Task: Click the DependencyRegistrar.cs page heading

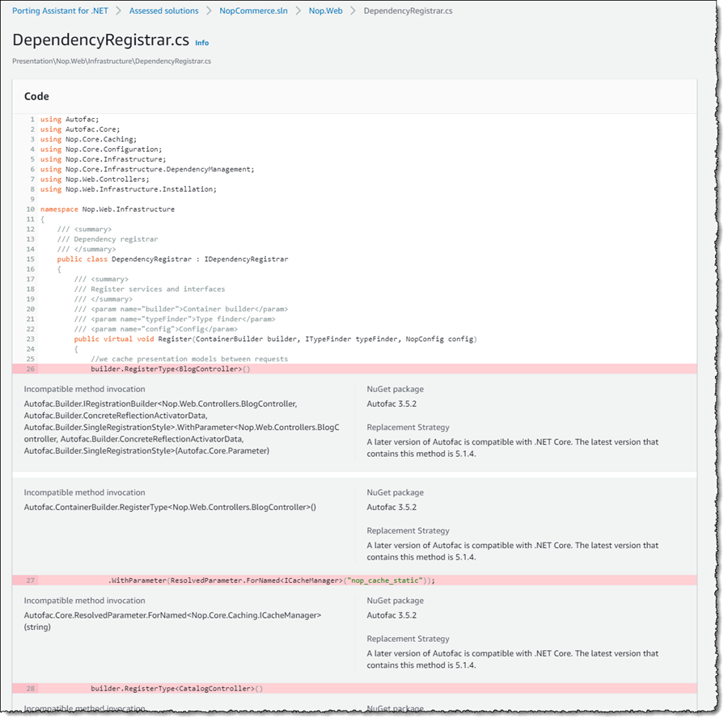Action: (101, 40)
